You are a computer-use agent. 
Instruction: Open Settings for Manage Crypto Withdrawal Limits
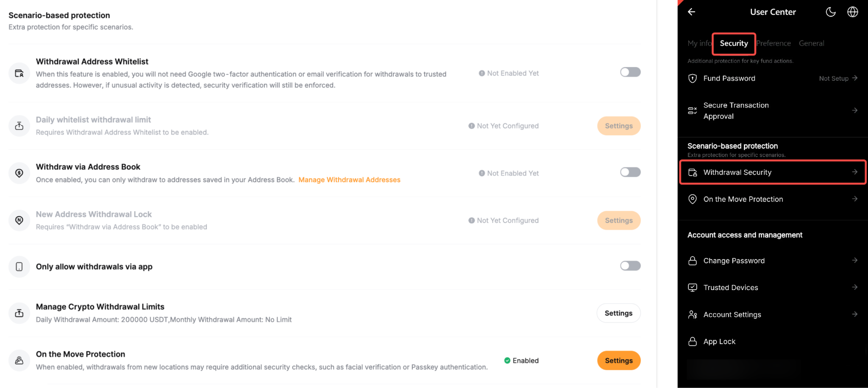click(x=619, y=313)
